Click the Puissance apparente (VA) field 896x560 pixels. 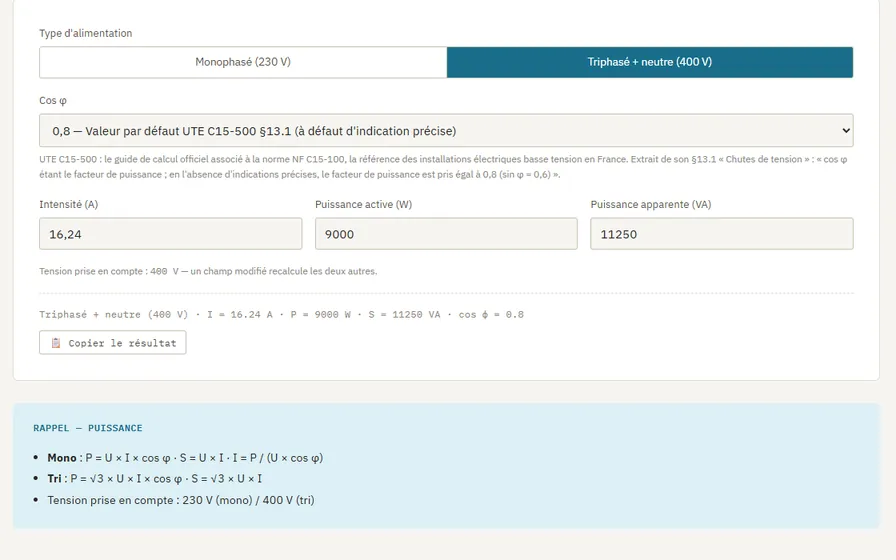(722, 234)
